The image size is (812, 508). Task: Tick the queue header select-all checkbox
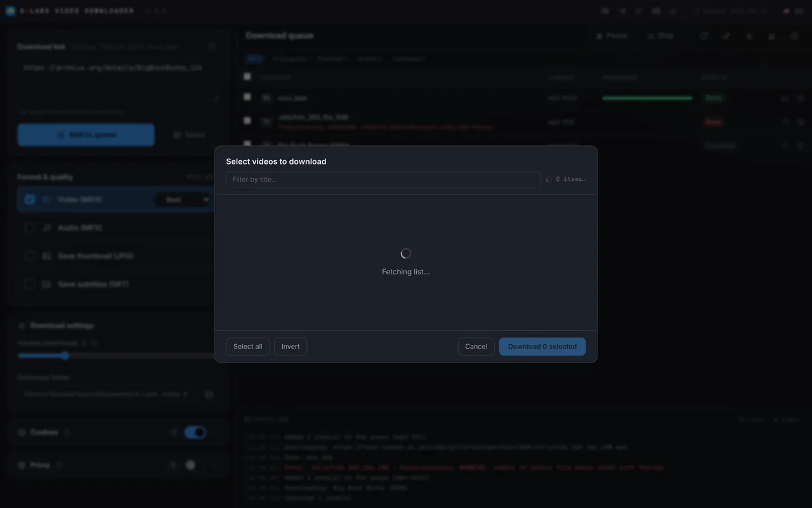(x=247, y=77)
